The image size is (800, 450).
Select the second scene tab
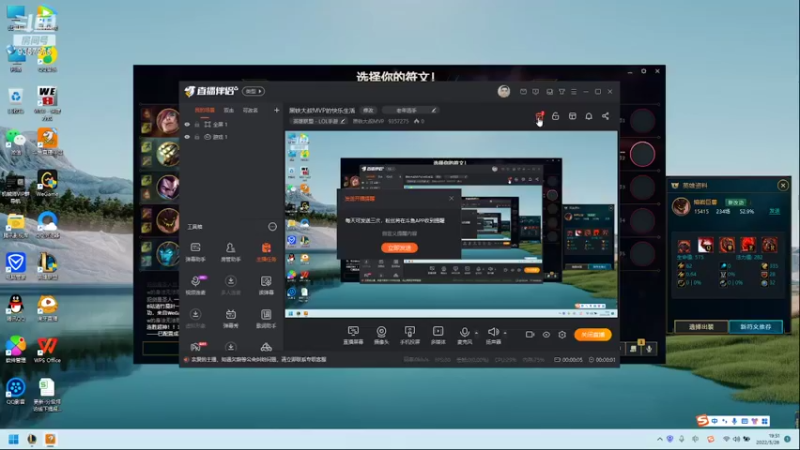pos(229,110)
